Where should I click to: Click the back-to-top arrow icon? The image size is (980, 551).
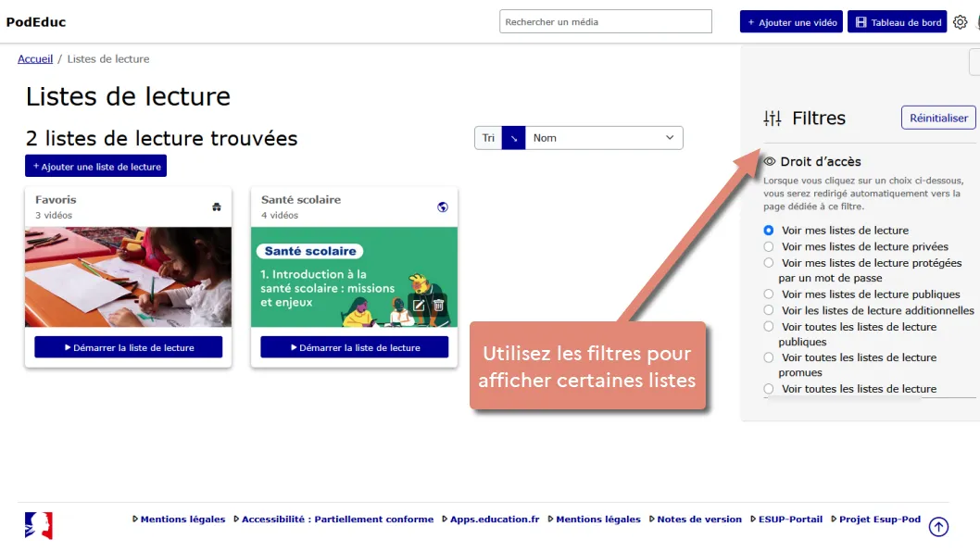point(938,527)
